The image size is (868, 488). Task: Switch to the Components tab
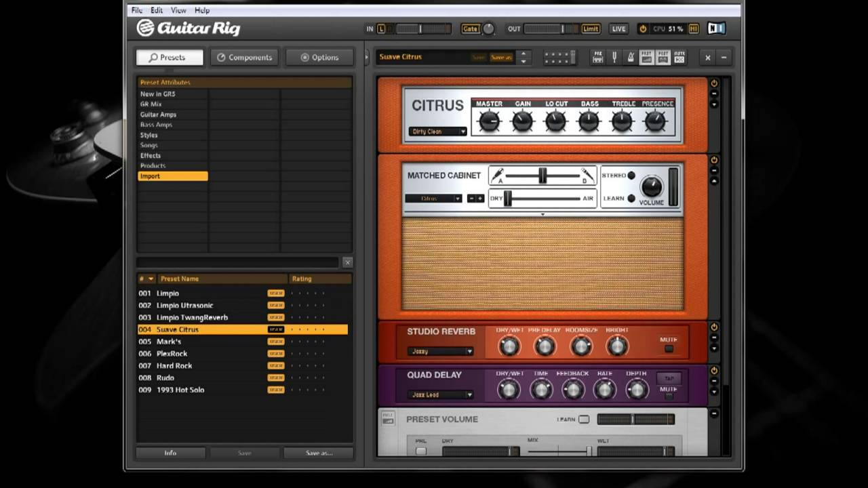tap(244, 58)
